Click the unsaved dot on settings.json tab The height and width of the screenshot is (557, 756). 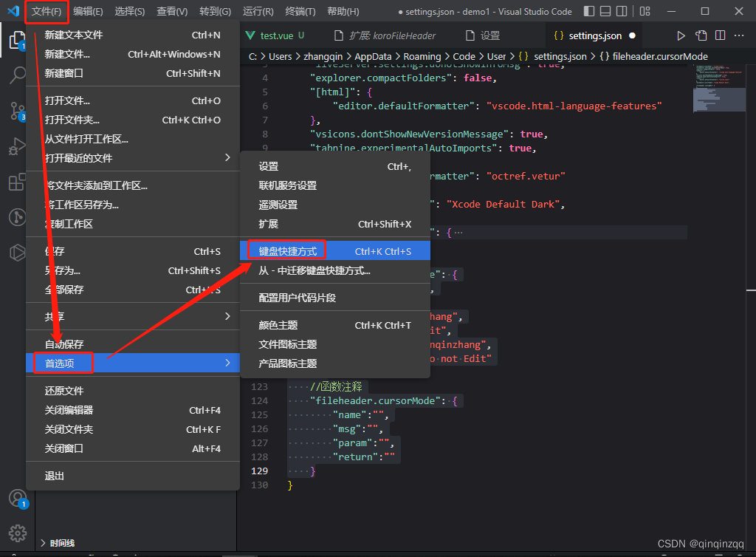632,35
